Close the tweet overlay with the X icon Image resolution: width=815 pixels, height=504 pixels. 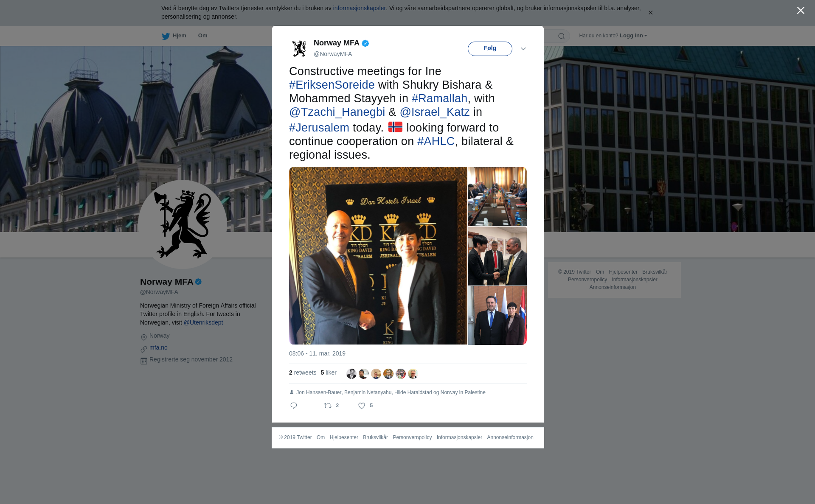(801, 11)
